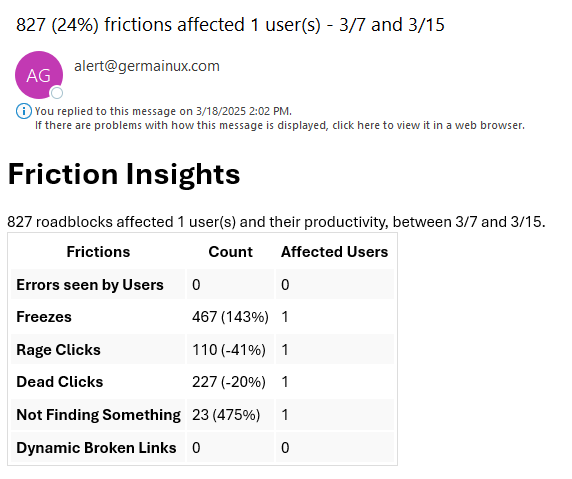Screen dimensions: 572x479
Task: Click here to view in web browser
Action: click(279, 125)
